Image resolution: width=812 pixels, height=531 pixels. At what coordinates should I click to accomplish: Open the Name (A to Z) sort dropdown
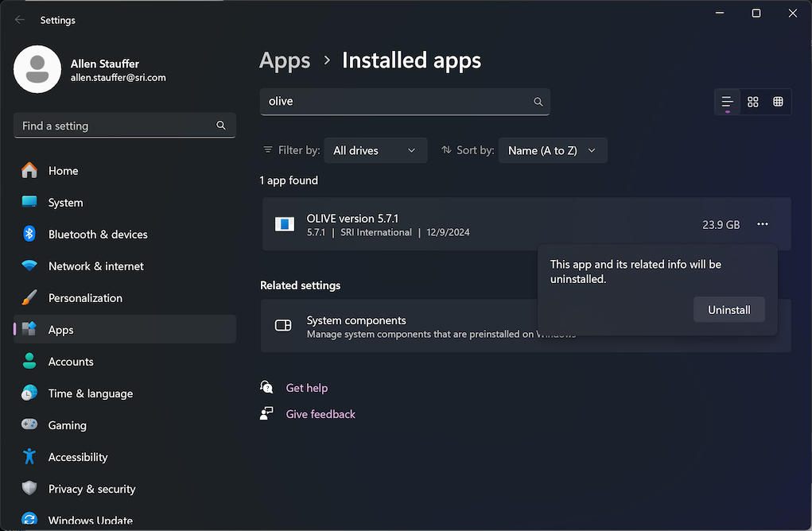click(553, 149)
